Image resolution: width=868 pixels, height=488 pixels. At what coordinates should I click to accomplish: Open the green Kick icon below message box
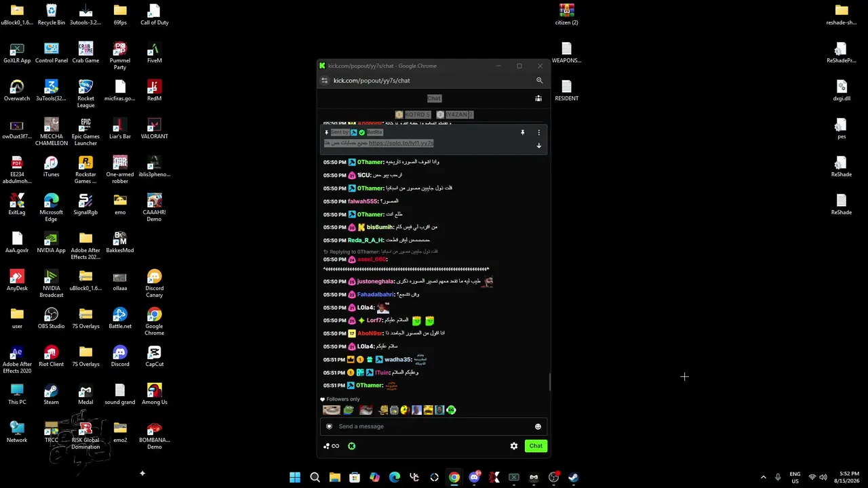tap(352, 446)
